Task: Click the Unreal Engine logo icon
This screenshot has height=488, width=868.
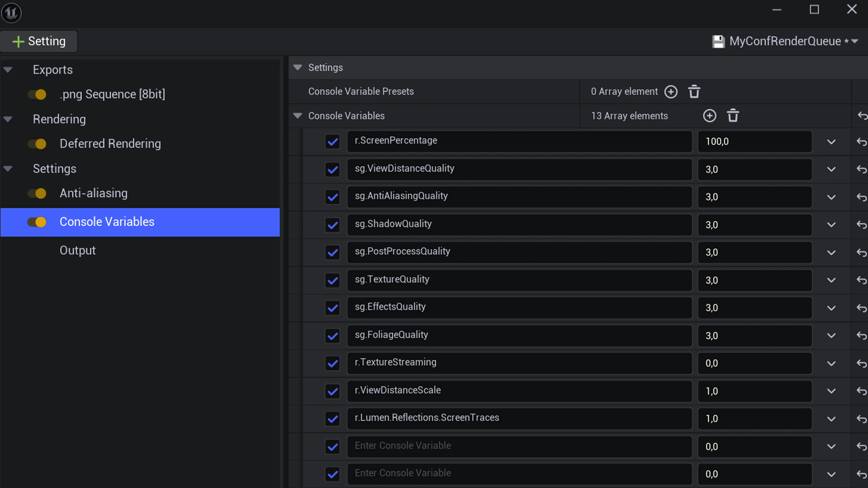Action: (11, 13)
